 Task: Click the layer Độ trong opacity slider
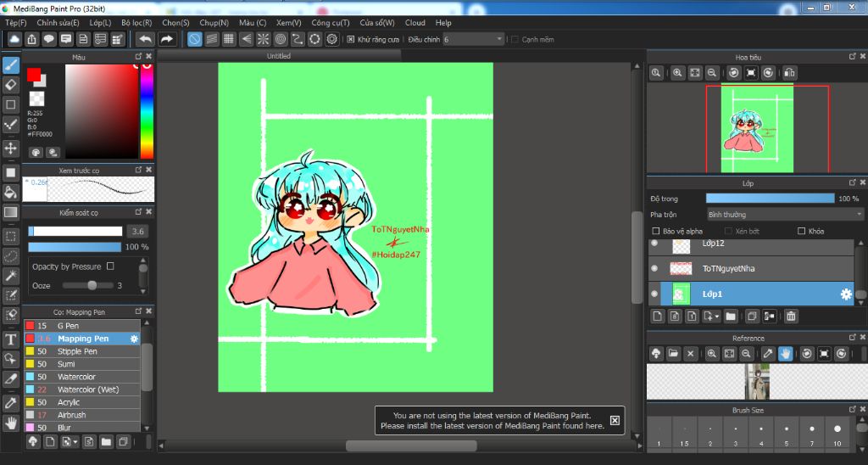coord(770,199)
